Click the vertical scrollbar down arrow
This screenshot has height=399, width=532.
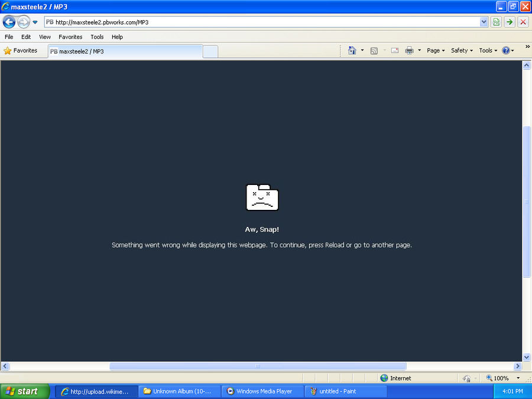pos(526,357)
